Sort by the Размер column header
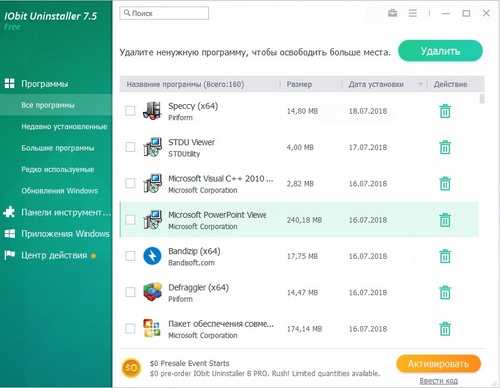The image size is (500, 388). (299, 84)
